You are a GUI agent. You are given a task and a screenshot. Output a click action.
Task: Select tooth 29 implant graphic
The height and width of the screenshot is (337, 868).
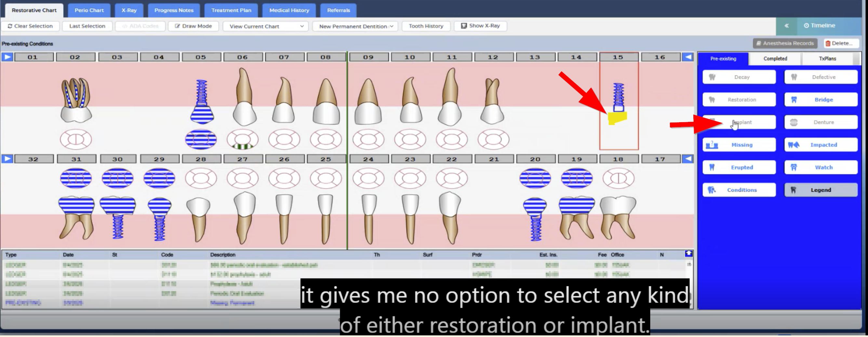pyautogui.click(x=159, y=219)
